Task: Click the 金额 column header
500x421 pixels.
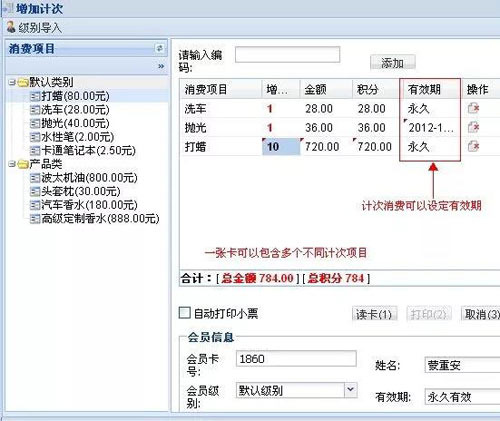Action: (326, 89)
